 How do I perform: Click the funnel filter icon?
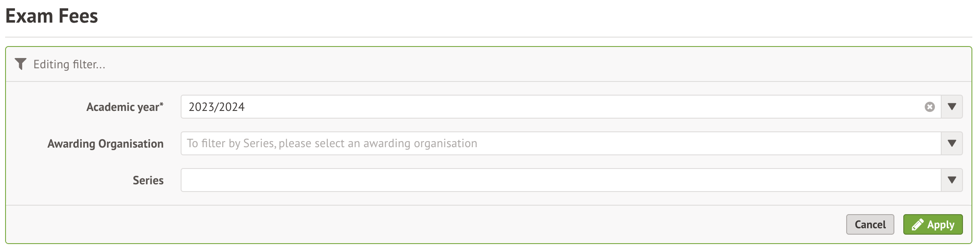click(x=20, y=64)
